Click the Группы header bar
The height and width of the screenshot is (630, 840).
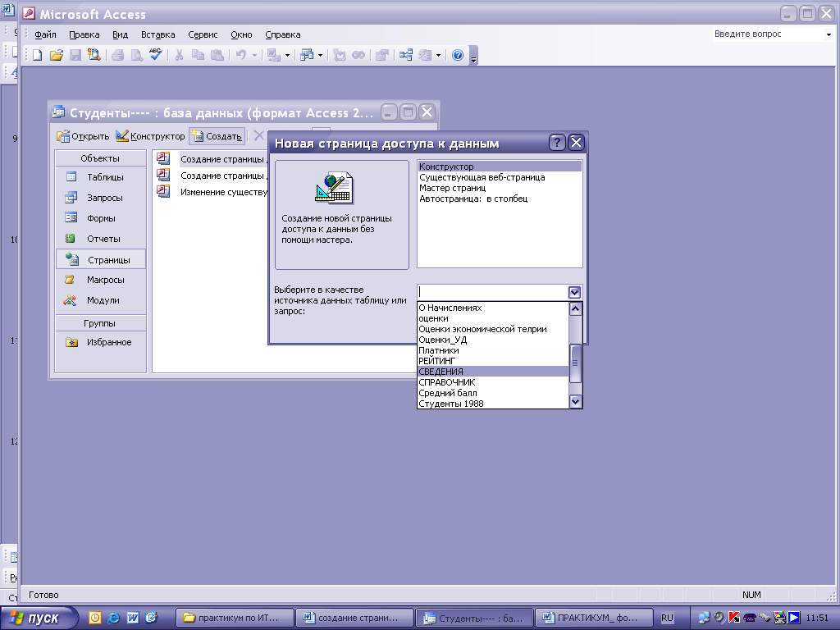click(101, 323)
